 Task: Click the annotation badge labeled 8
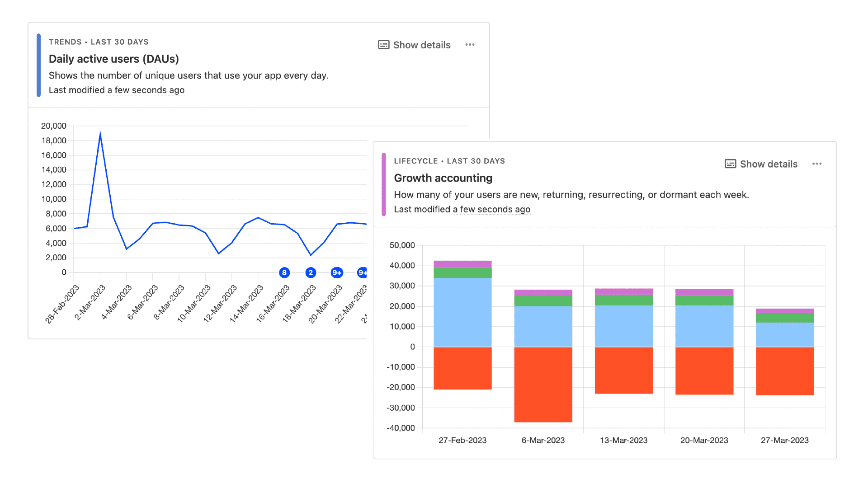284,272
